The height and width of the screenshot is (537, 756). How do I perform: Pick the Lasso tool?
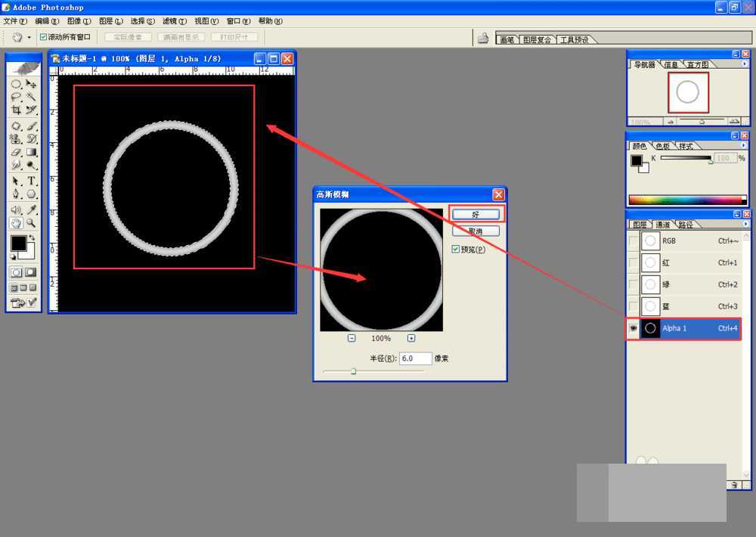(16, 97)
